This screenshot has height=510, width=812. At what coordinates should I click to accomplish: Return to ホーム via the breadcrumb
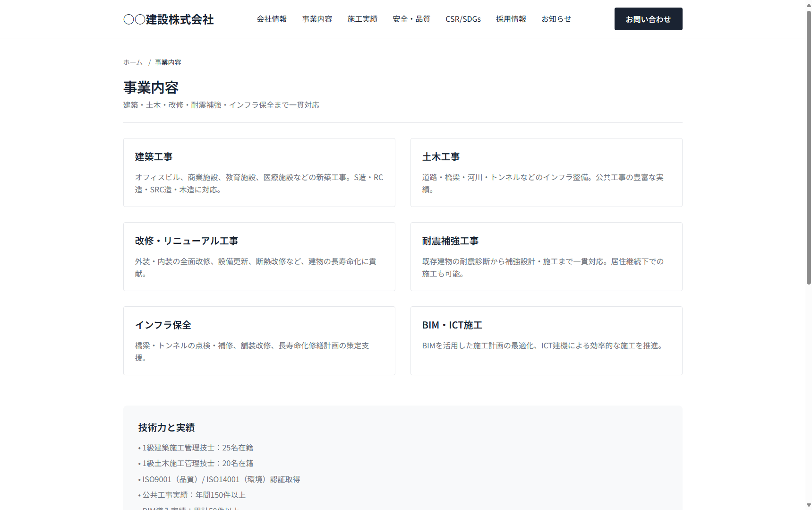133,62
